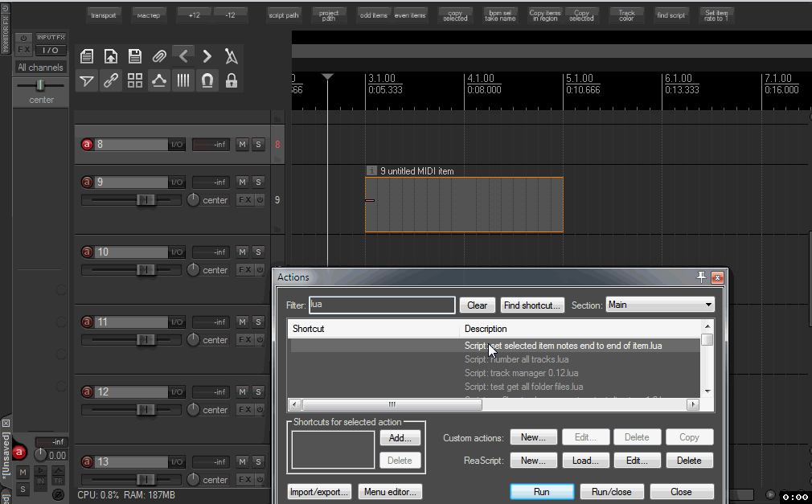
Task: Click the Filter text field
Action: pyautogui.click(x=382, y=305)
